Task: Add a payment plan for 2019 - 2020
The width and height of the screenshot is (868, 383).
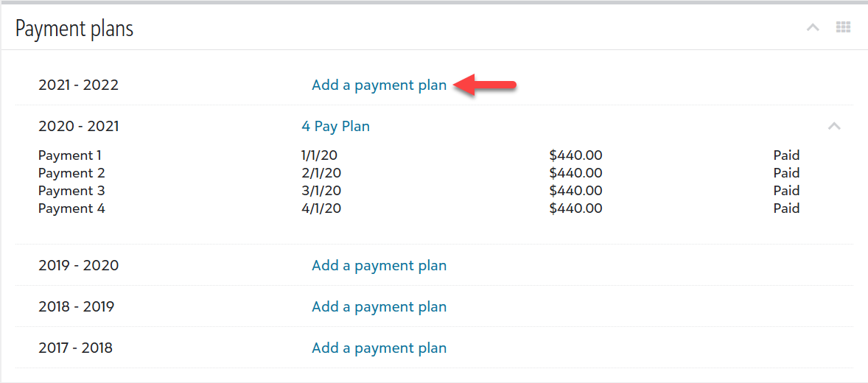Action: [379, 266]
